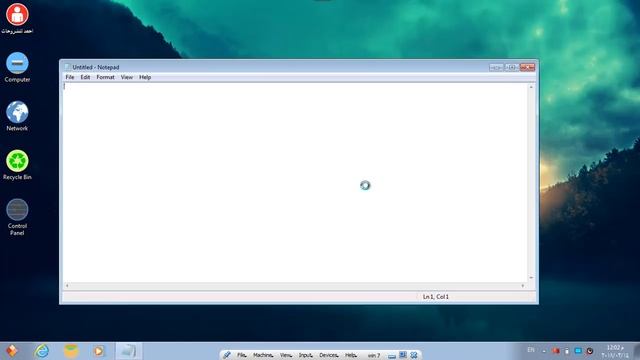
Task: Open Input menu on VirtualBox mini toolbar
Action: [305, 356]
